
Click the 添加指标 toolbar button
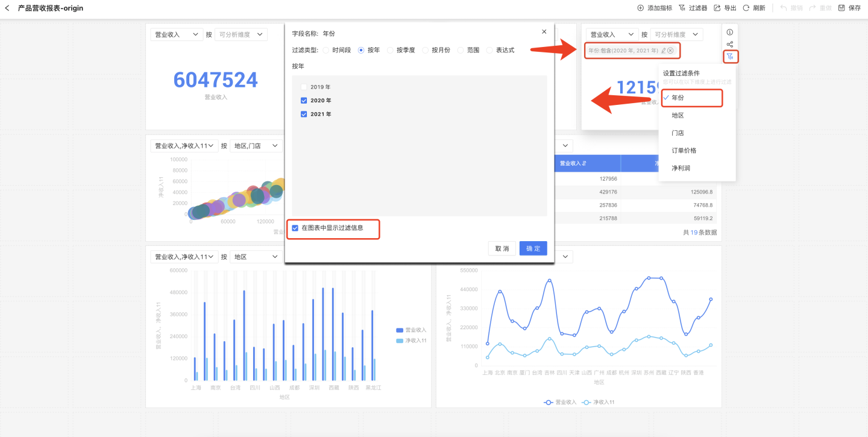(x=654, y=8)
